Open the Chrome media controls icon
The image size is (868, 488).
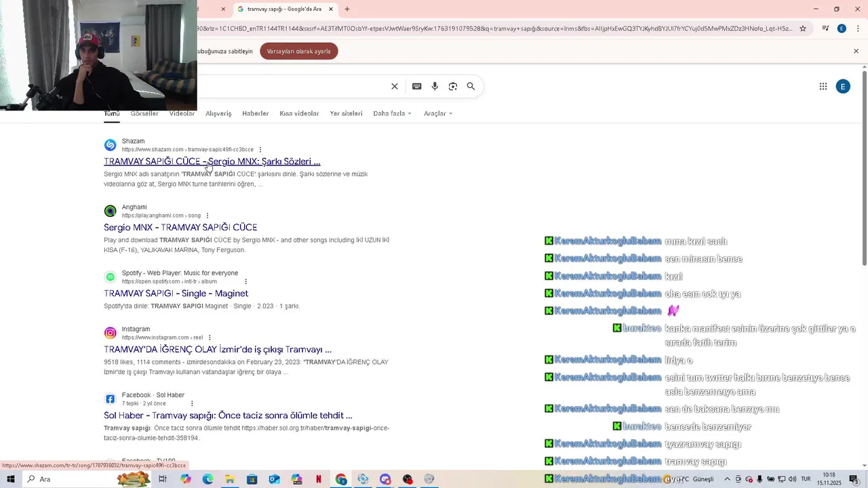pyautogui.click(x=825, y=28)
